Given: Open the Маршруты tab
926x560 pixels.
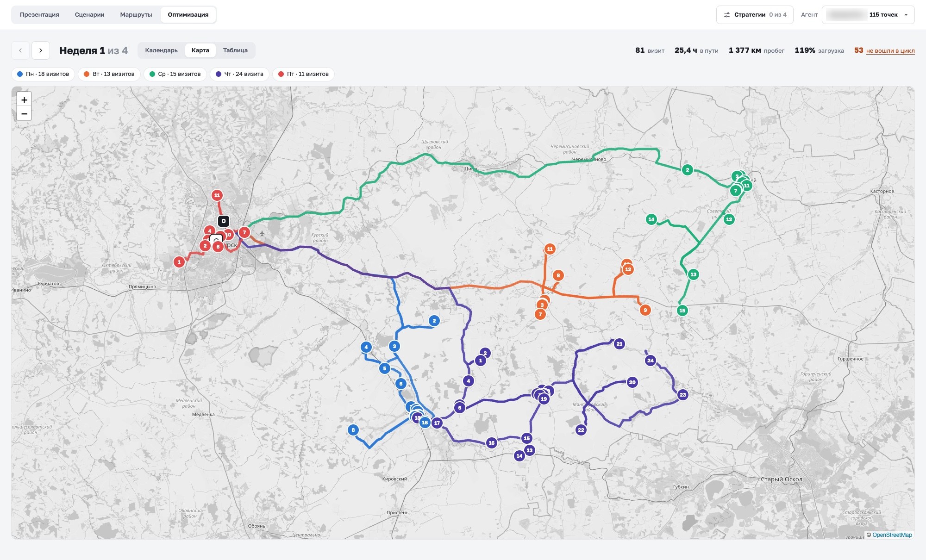Looking at the screenshot, I should tap(136, 15).
